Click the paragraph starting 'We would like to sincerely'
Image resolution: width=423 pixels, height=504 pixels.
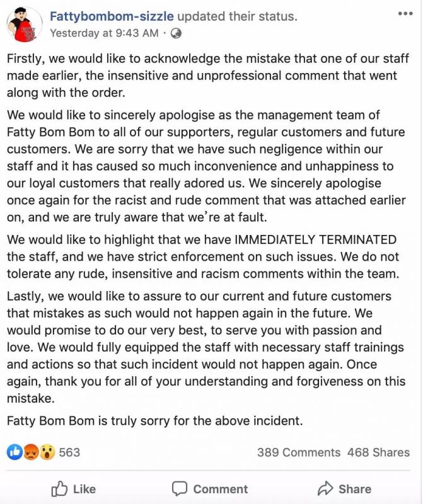(x=208, y=166)
